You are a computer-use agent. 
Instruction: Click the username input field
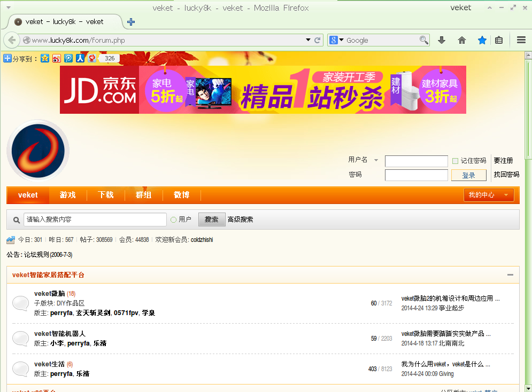click(417, 161)
